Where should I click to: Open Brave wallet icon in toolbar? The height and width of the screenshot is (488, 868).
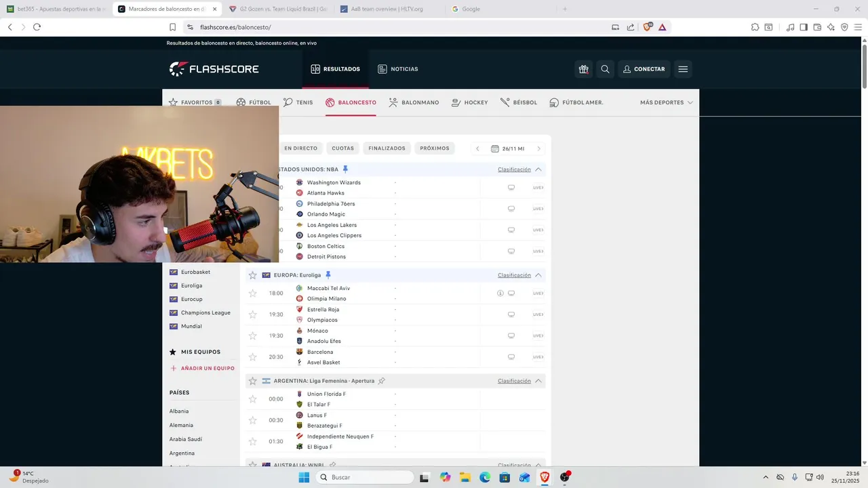point(817,27)
